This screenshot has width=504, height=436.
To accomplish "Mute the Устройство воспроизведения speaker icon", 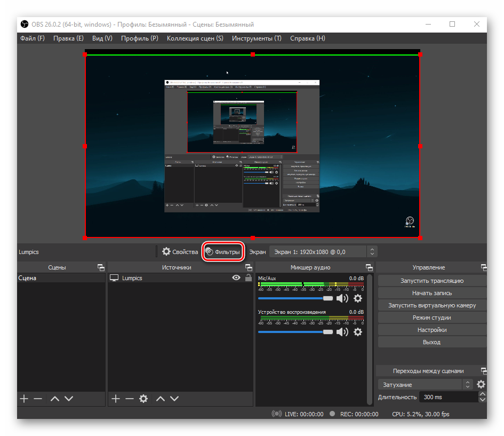I will tap(342, 332).
